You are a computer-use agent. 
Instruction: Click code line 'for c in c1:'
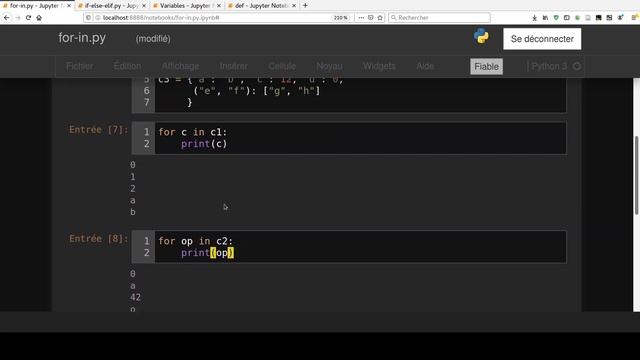point(193,132)
